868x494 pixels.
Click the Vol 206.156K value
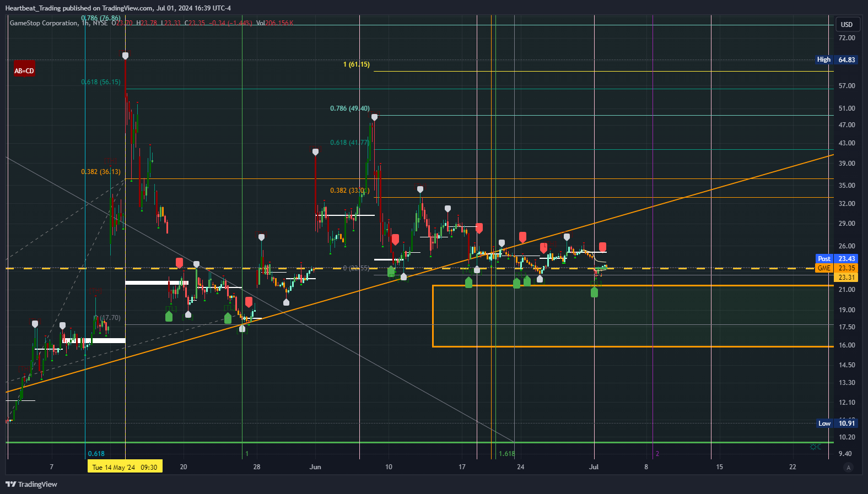[275, 23]
